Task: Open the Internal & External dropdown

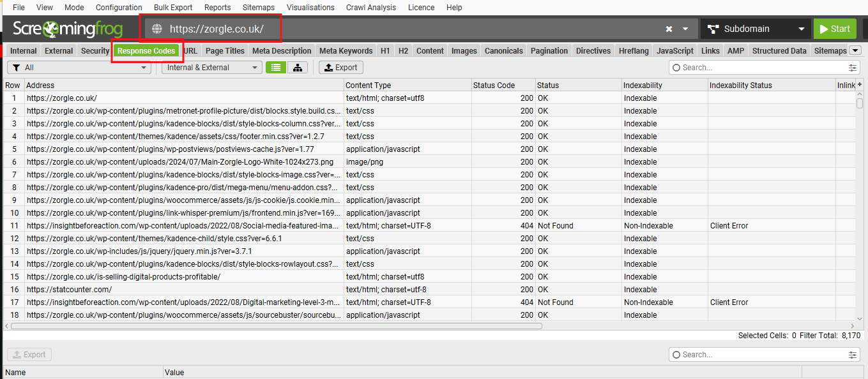Action: 211,67
